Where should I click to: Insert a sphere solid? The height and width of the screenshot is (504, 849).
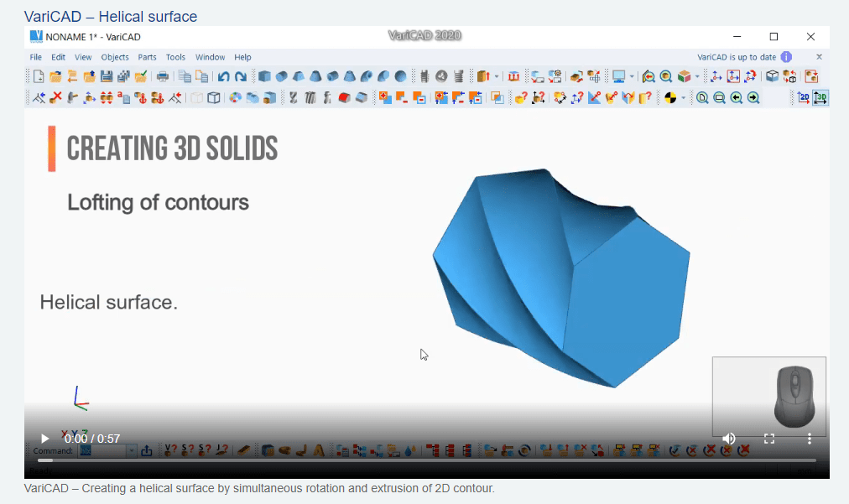[401, 76]
